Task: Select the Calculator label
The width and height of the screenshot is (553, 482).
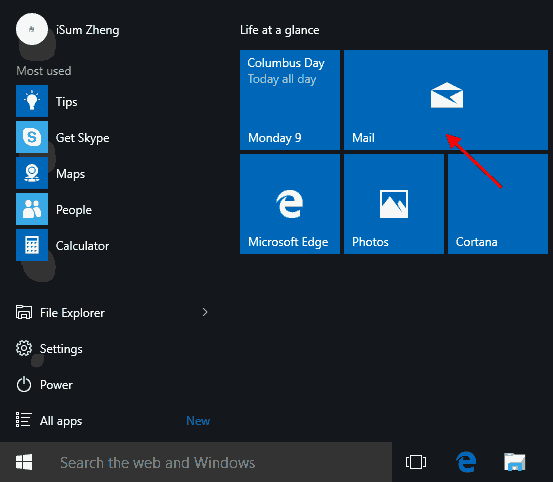Action: (83, 246)
